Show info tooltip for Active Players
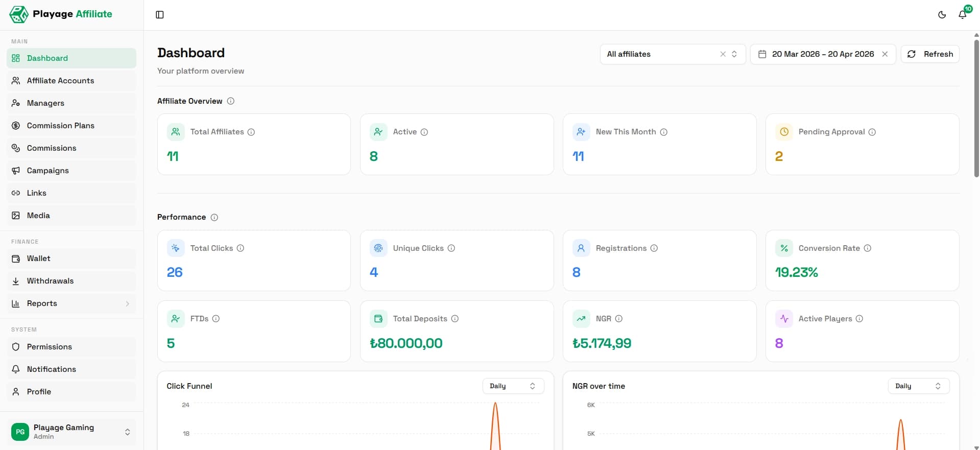Viewport: 980px width, 450px height. coord(859,319)
